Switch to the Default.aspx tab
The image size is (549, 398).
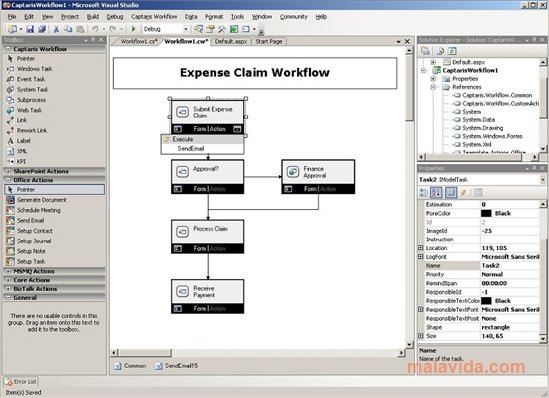pos(231,41)
